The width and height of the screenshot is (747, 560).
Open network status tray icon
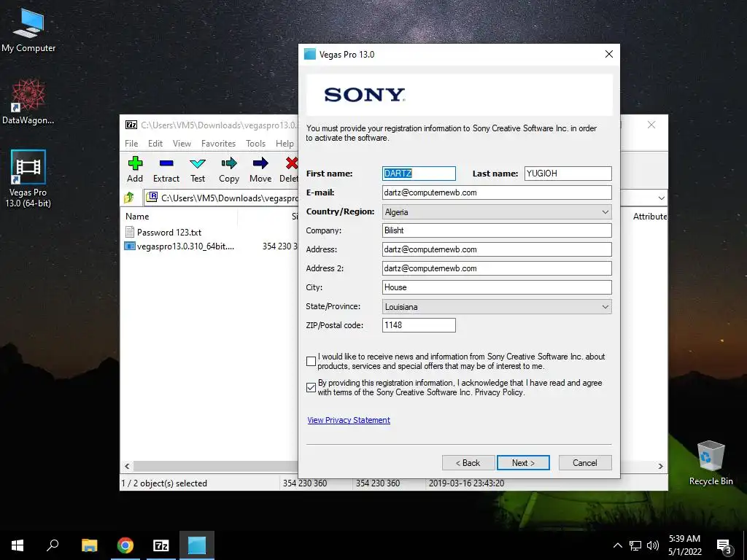(635, 545)
